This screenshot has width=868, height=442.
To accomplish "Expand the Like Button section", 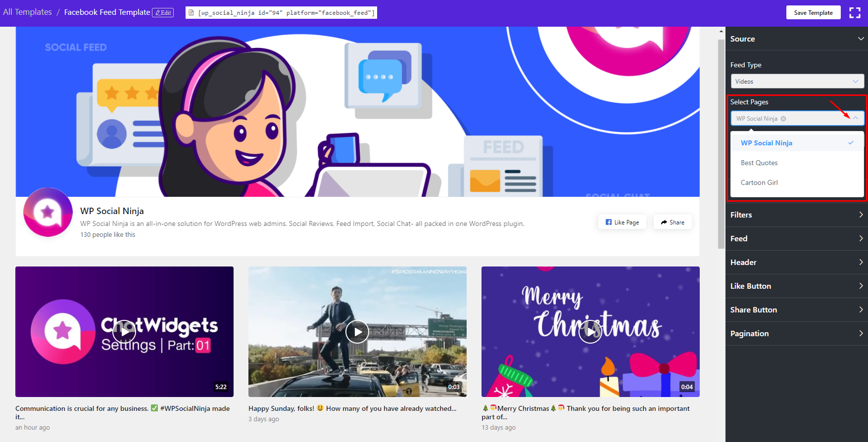I will [797, 286].
